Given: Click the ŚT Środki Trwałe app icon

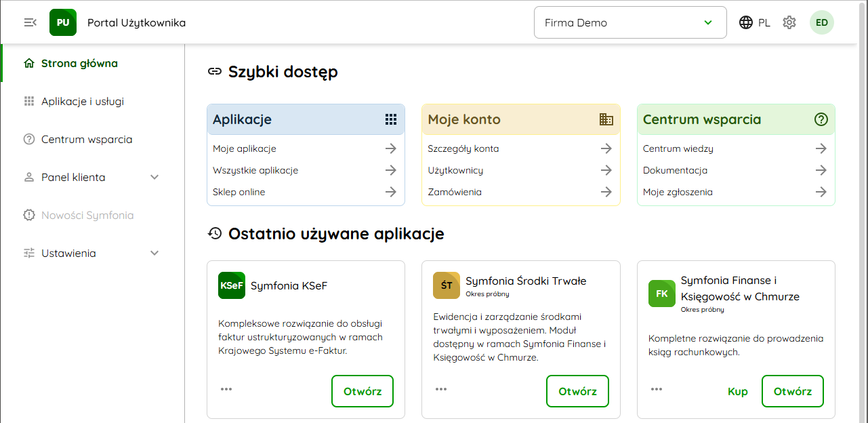Looking at the screenshot, I should coord(447,285).
